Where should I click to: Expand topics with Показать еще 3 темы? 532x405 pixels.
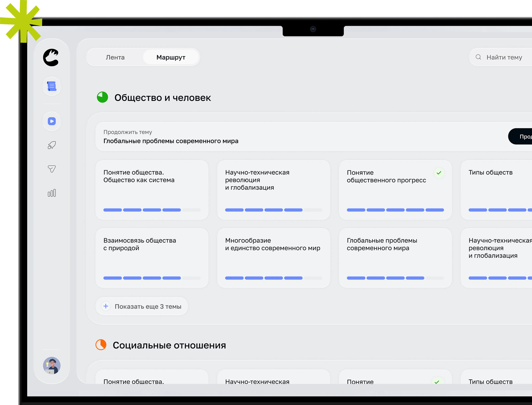pos(142,306)
